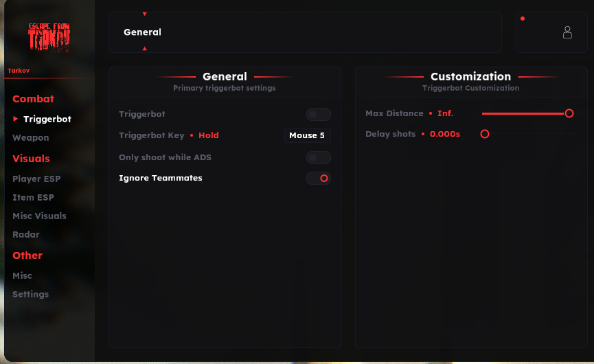
Task: Disable Ignore Teammates switch
Action: [x=318, y=178]
